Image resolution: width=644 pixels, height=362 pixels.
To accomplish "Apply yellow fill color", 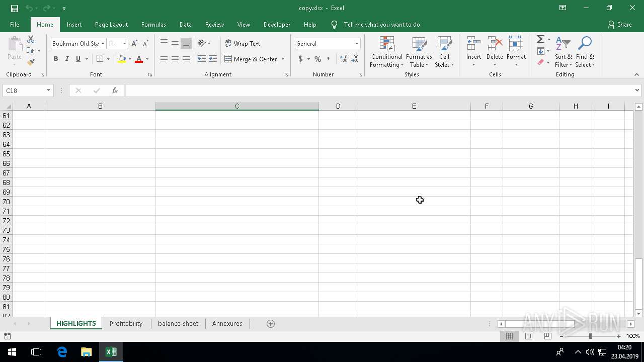I will click(x=122, y=59).
